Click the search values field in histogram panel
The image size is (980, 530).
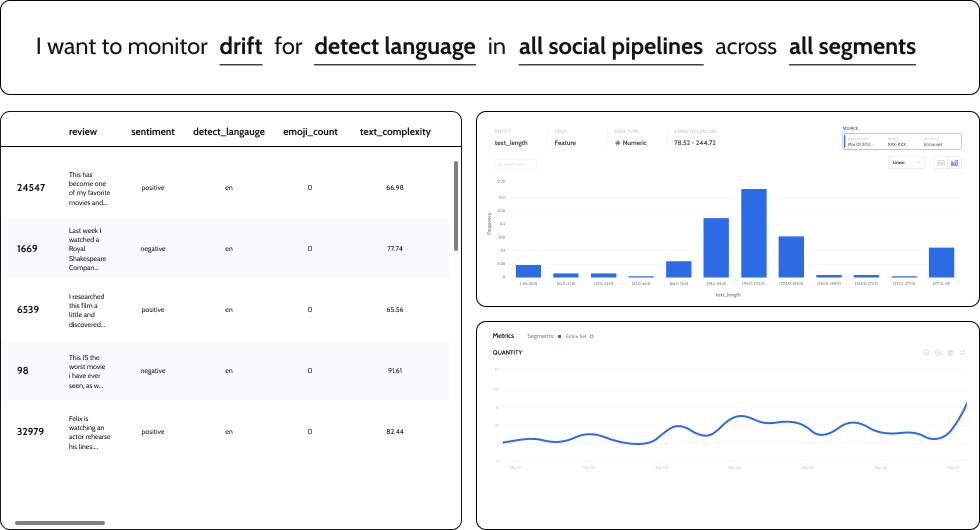(516, 164)
